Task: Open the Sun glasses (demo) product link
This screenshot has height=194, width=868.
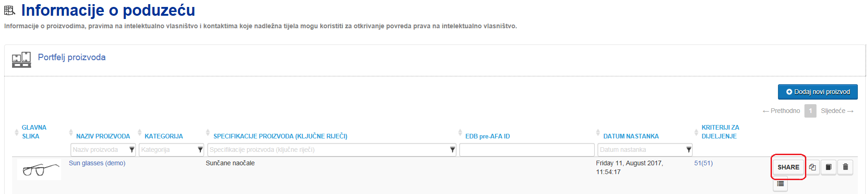Action: point(97,163)
